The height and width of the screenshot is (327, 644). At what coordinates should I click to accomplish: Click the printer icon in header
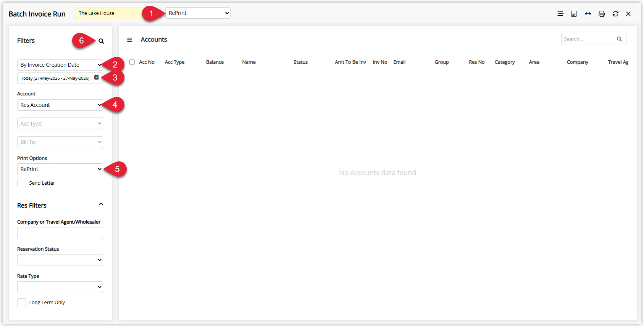[x=602, y=14]
